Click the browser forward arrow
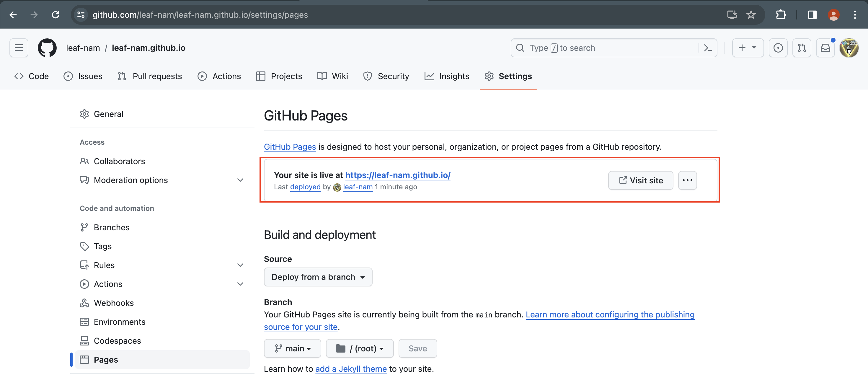 (34, 15)
